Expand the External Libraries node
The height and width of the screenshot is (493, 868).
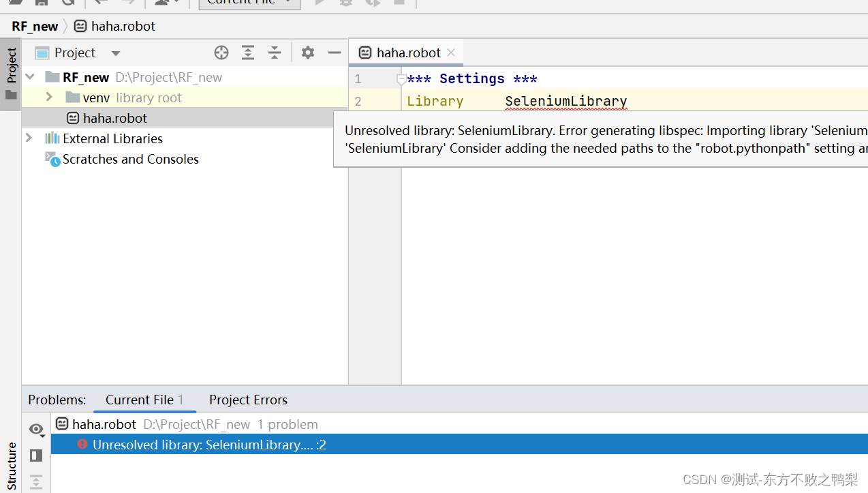click(x=29, y=138)
